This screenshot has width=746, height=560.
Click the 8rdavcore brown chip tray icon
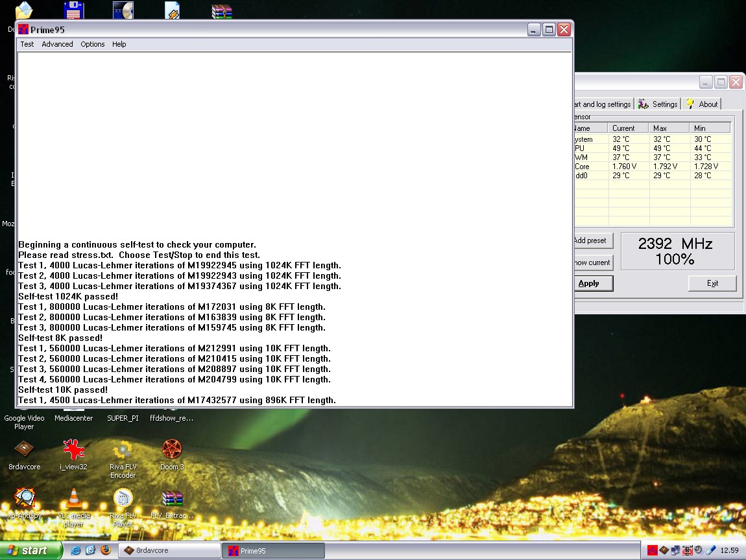(664, 550)
